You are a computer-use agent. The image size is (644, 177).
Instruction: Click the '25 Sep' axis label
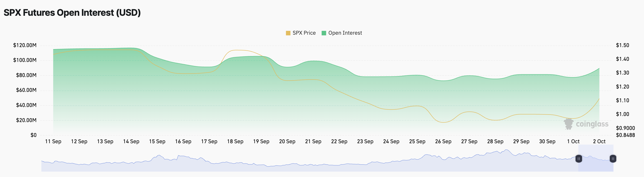click(417, 141)
